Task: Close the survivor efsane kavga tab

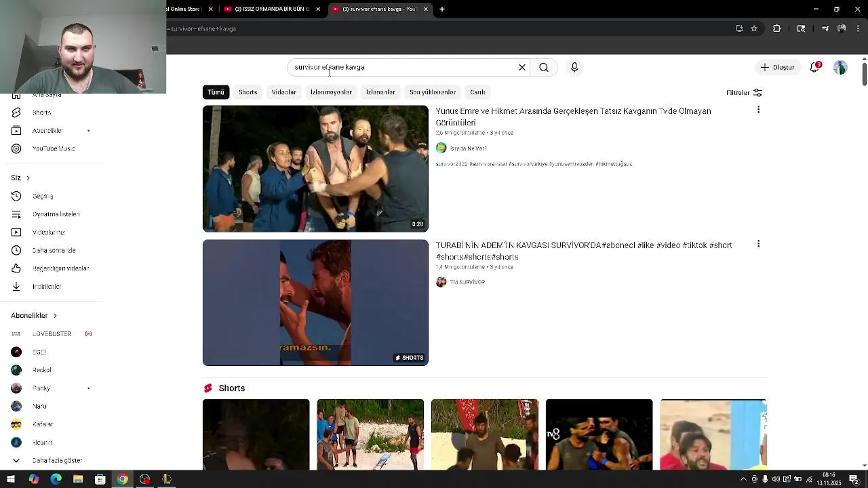Action: point(426,9)
